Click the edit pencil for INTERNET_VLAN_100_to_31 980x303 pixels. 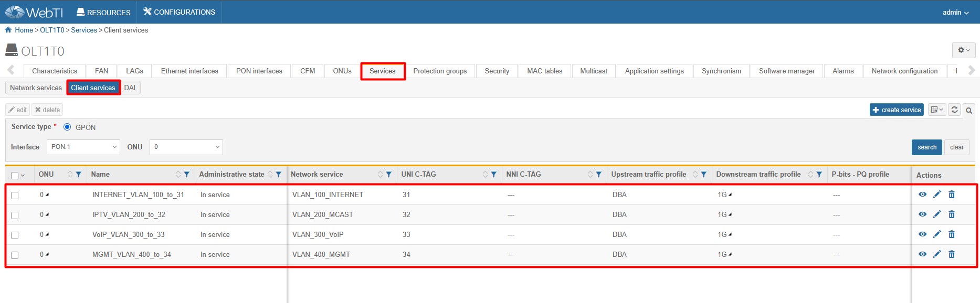coord(937,194)
